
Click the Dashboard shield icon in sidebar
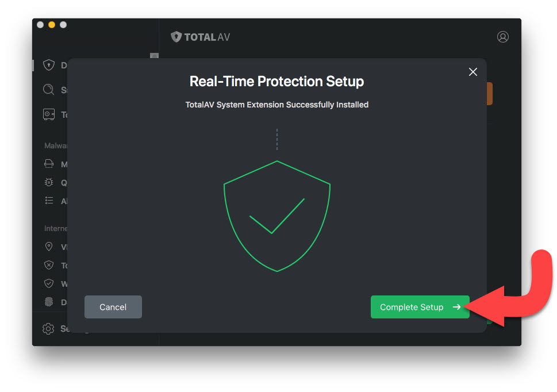point(49,66)
